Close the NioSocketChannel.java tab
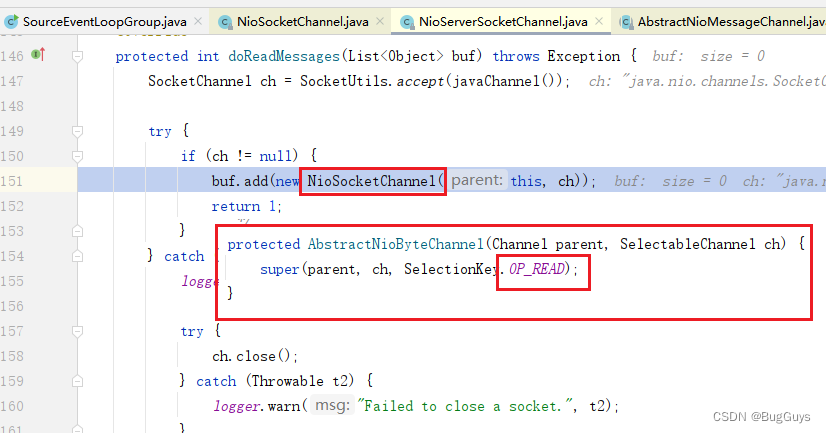Image resolution: width=826 pixels, height=433 pixels. pos(380,22)
